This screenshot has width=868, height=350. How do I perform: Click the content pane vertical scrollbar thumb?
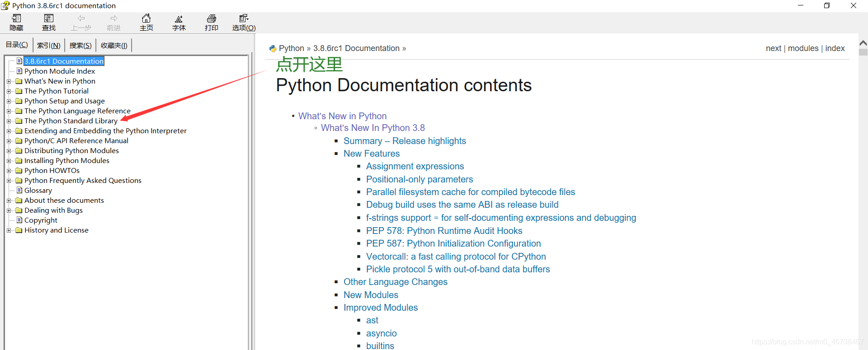tap(863, 52)
